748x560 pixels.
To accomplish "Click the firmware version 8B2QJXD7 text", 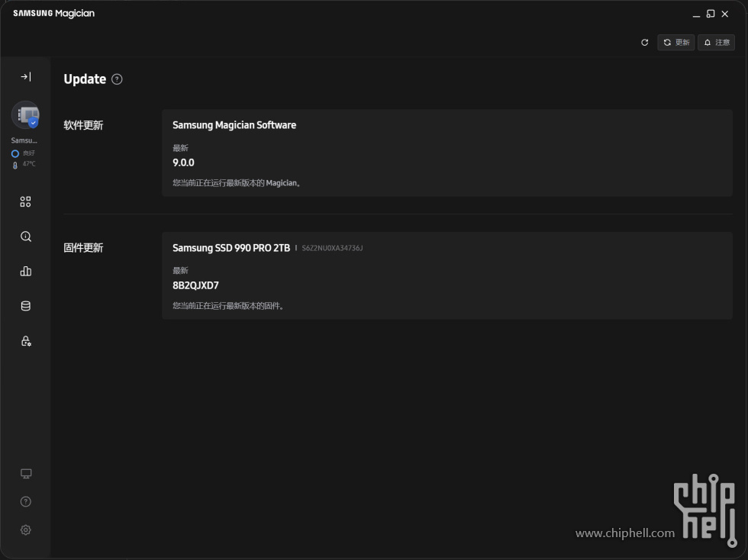I will coord(195,286).
